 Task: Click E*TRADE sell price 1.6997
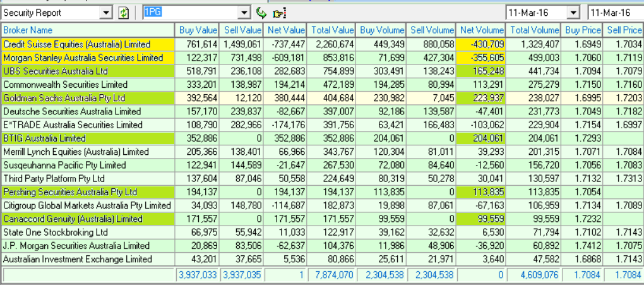624,125
